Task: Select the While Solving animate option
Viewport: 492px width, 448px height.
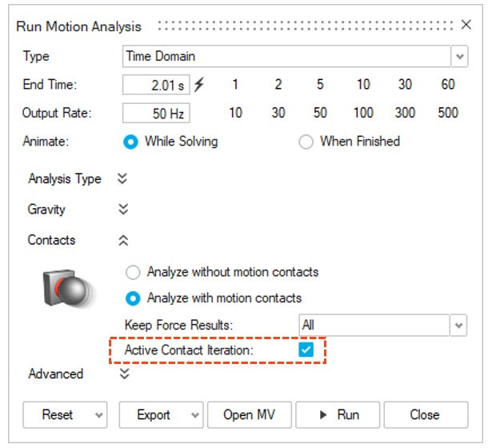Action: pos(130,142)
